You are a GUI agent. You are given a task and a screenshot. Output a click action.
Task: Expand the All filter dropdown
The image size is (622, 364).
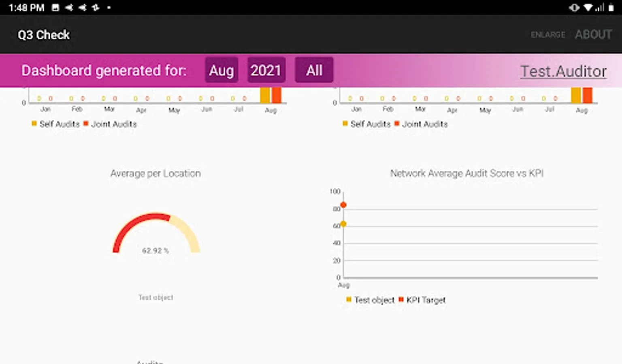click(x=314, y=70)
